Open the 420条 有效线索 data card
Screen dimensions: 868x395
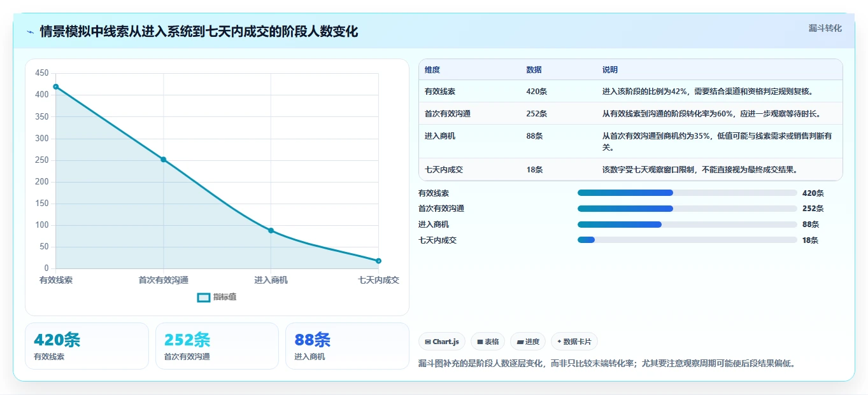point(87,346)
